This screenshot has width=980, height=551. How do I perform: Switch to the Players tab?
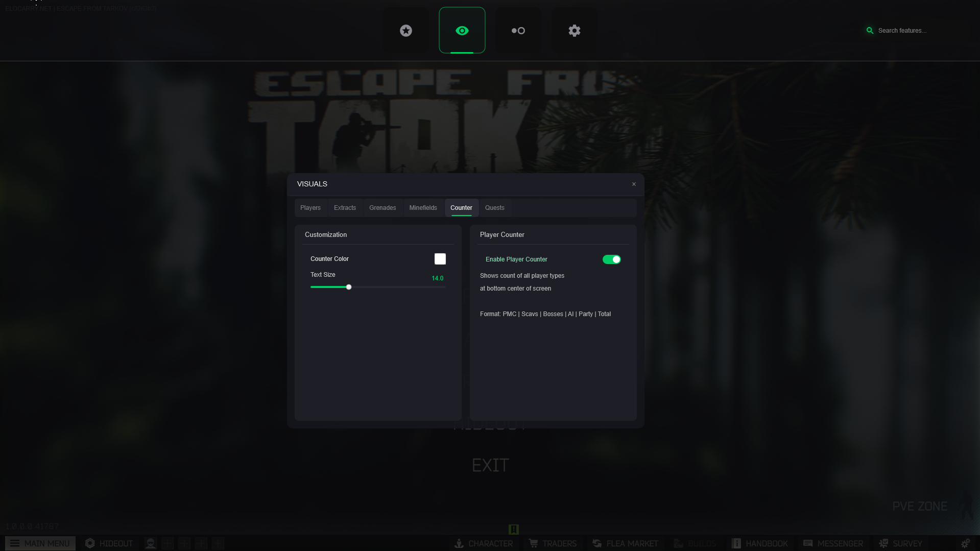(310, 208)
